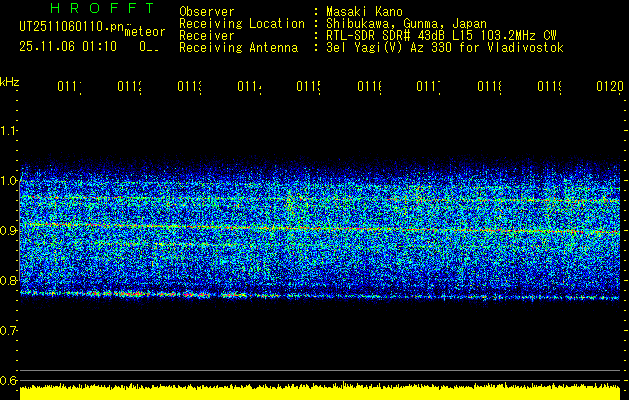The height and width of the screenshot is (400, 629).
Task: Click the 1.0 kHz axis tick label
Action: [x=8, y=180]
